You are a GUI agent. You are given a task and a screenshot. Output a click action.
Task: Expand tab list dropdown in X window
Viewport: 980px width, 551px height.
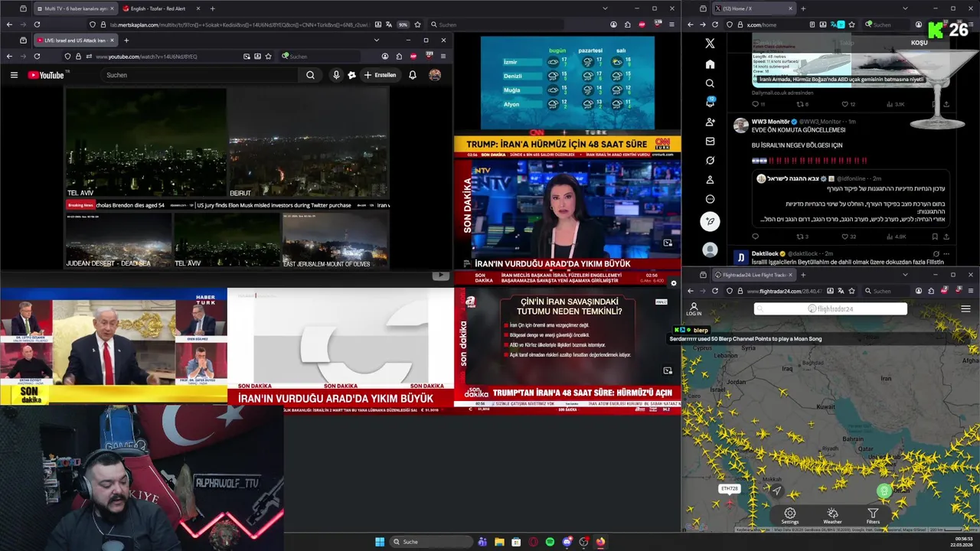pos(905,8)
